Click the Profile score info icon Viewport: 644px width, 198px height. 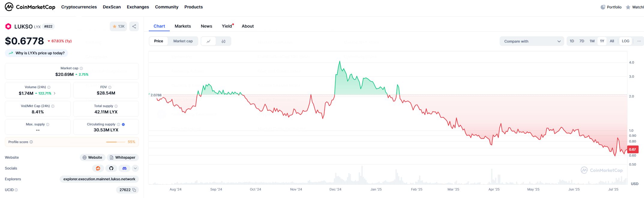pyautogui.click(x=31, y=142)
